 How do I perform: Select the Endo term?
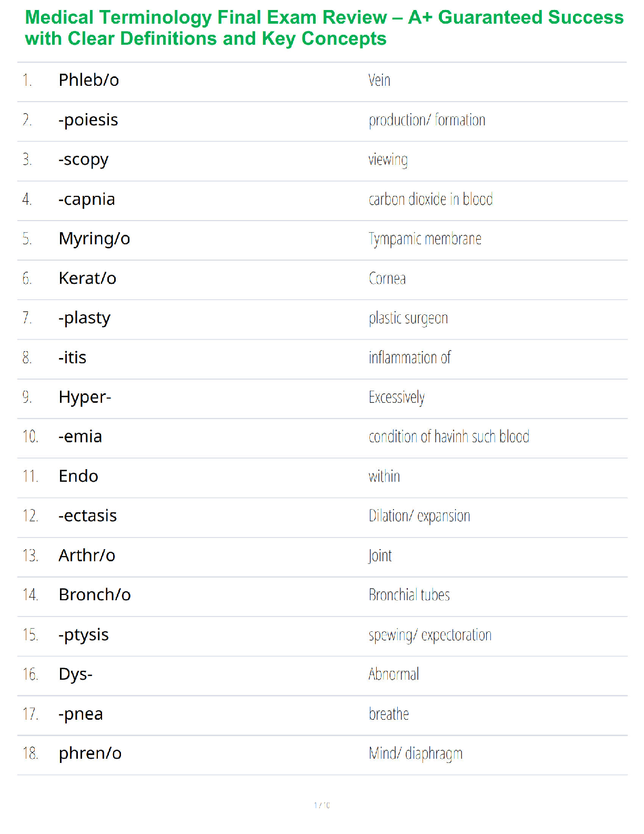click(78, 476)
